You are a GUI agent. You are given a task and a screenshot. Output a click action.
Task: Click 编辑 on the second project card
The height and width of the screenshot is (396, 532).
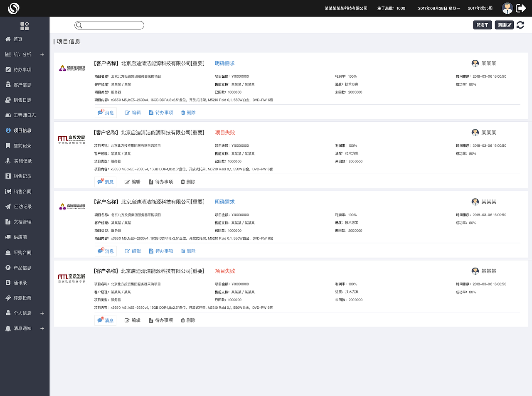pyautogui.click(x=133, y=182)
